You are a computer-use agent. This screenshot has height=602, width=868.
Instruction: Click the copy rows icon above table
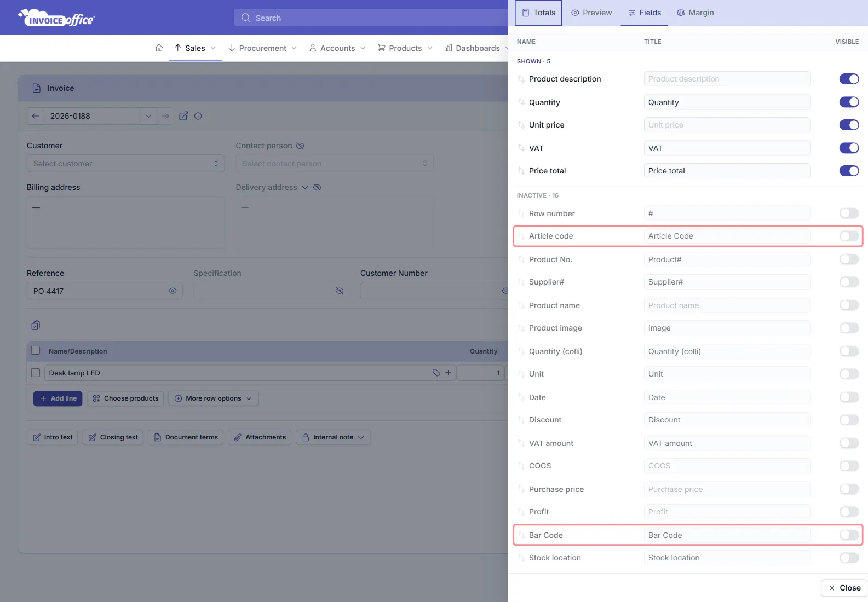click(x=36, y=325)
